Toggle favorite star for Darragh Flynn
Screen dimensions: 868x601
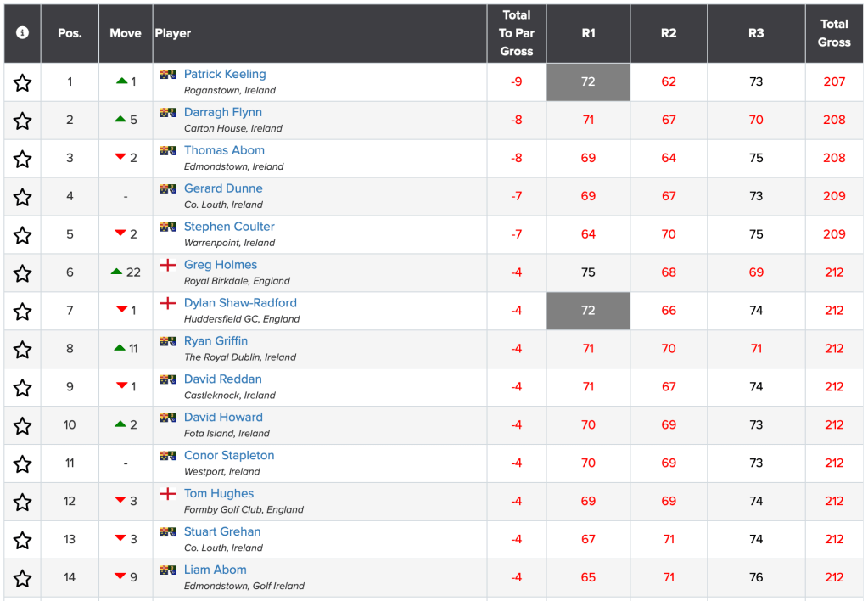pos(22,121)
